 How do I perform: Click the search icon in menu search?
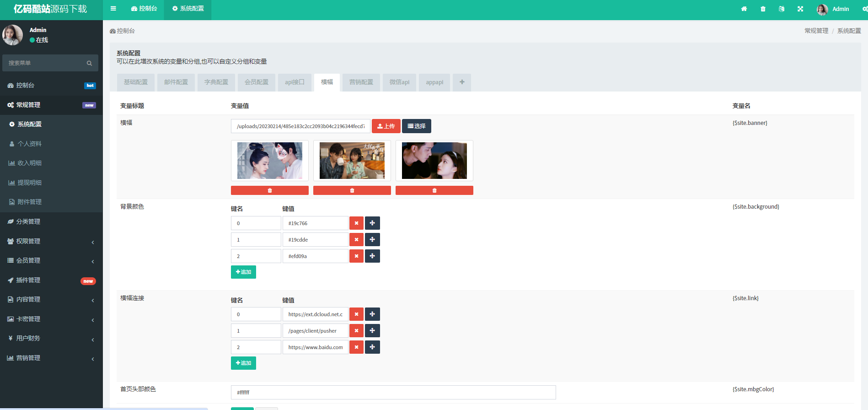tap(89, 63)
